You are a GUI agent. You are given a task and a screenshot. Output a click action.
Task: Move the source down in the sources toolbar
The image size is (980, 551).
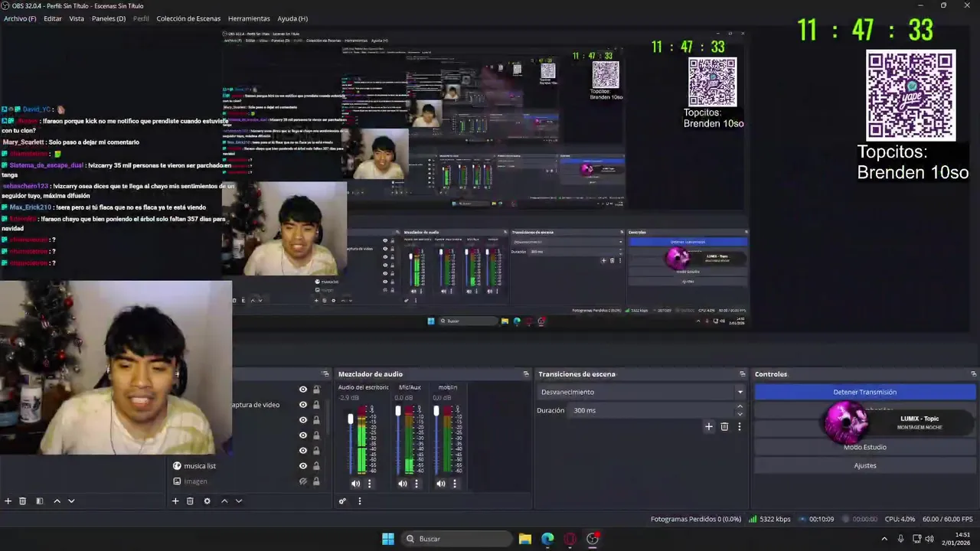tap(239, 501)
